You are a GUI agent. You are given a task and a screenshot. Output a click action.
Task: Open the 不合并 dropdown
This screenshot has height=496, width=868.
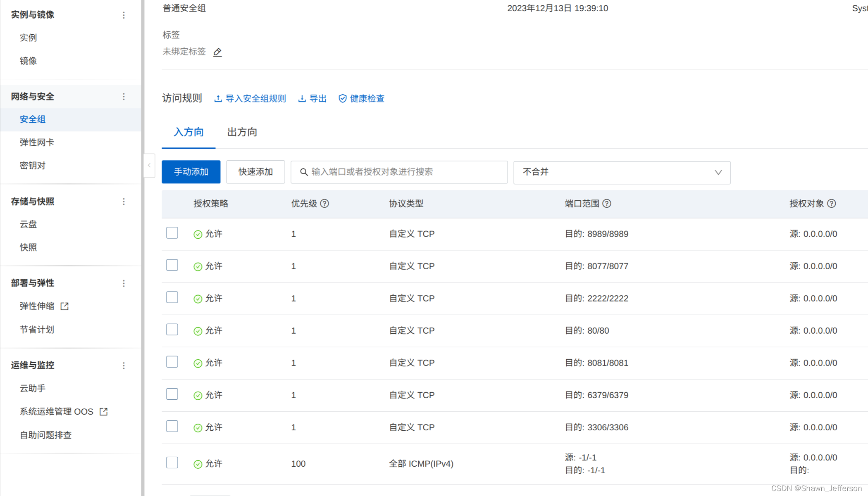point(622,172)
